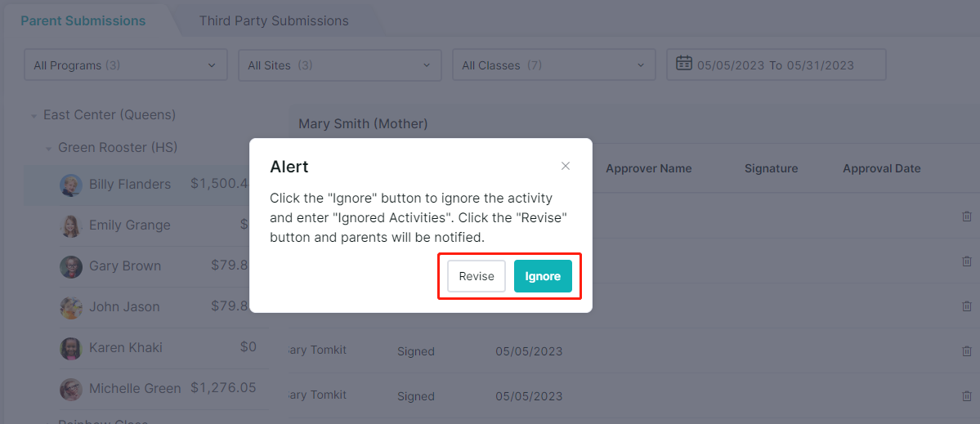
Task: Close the Alert dialog with X icon
Action: (566, 166)
